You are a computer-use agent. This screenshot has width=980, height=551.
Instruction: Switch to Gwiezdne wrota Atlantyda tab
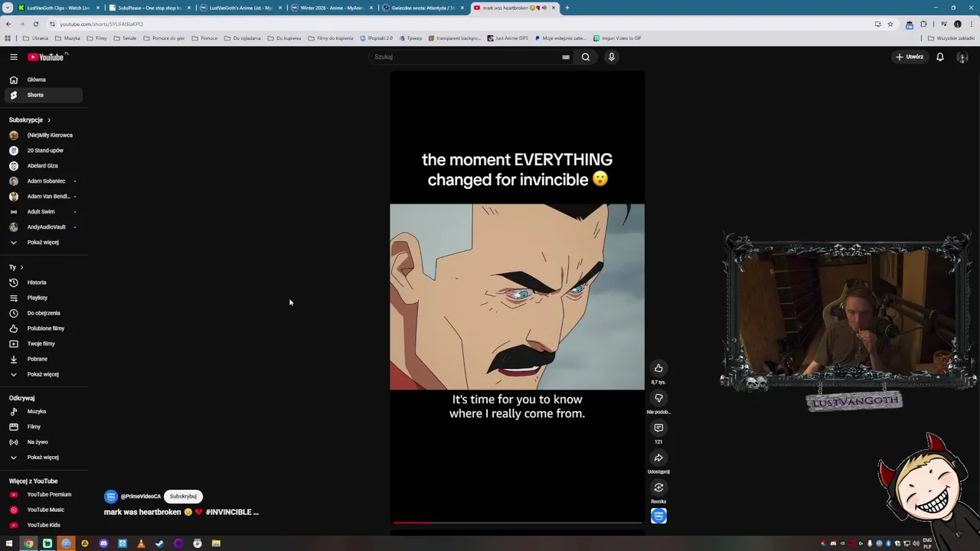[x=423, y=8]
